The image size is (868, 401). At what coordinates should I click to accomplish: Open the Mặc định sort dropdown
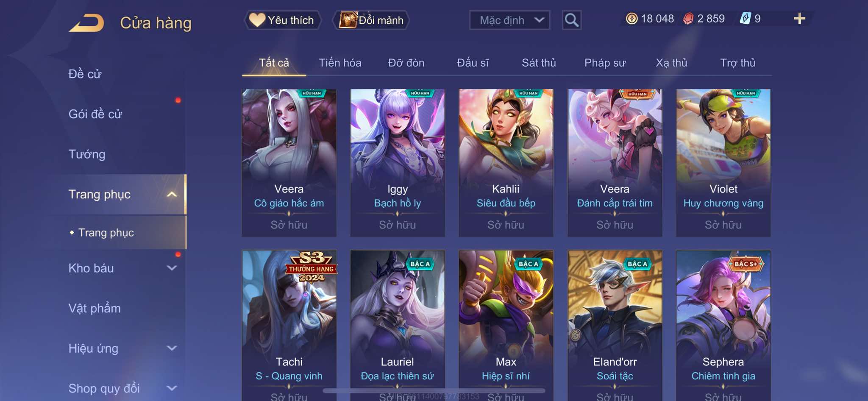[509, 20]
